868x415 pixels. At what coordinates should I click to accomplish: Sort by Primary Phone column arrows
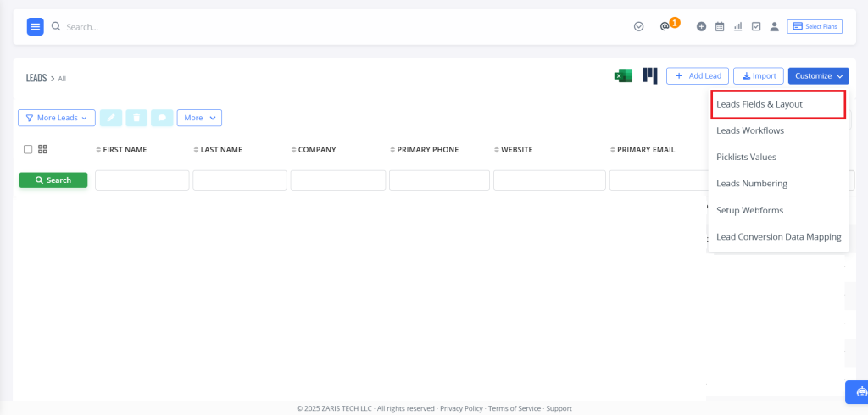(x=393, y=150)
